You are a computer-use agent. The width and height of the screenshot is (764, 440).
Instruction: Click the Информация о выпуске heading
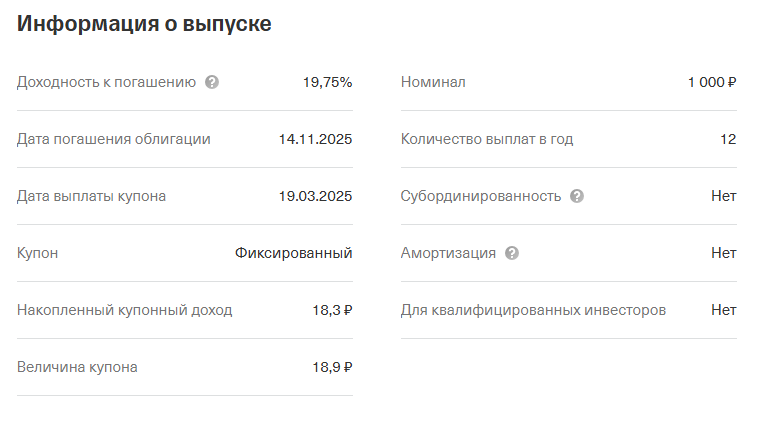(x=144, y=25)
